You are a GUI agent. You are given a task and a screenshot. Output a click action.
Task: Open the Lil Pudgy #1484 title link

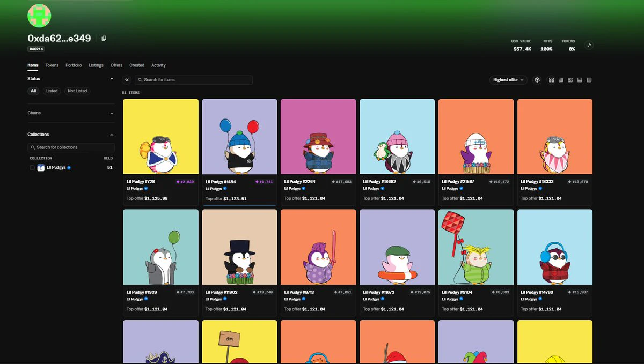click(221, 182)
